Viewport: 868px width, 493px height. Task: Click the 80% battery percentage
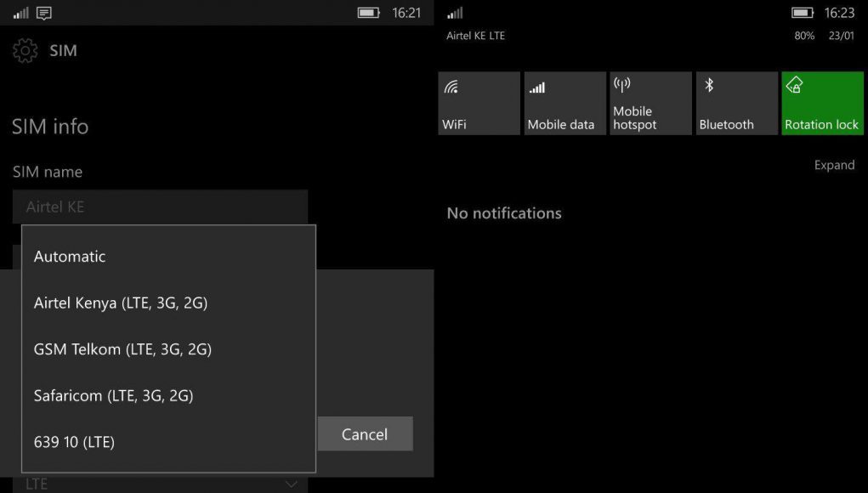(x=803, y=36)
